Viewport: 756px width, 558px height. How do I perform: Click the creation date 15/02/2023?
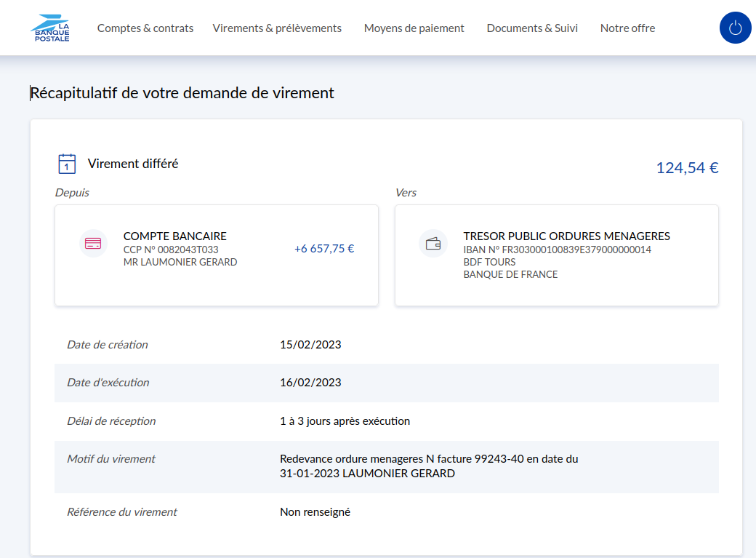[310, 345]
